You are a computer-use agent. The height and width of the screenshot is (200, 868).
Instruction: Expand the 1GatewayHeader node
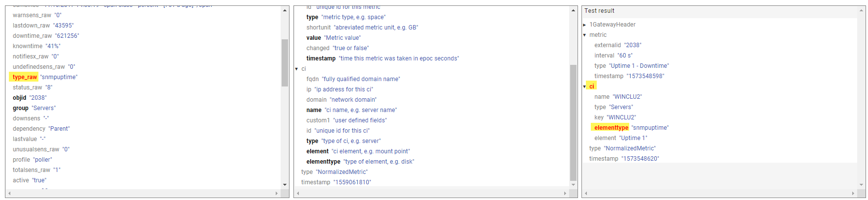(584, 25)
